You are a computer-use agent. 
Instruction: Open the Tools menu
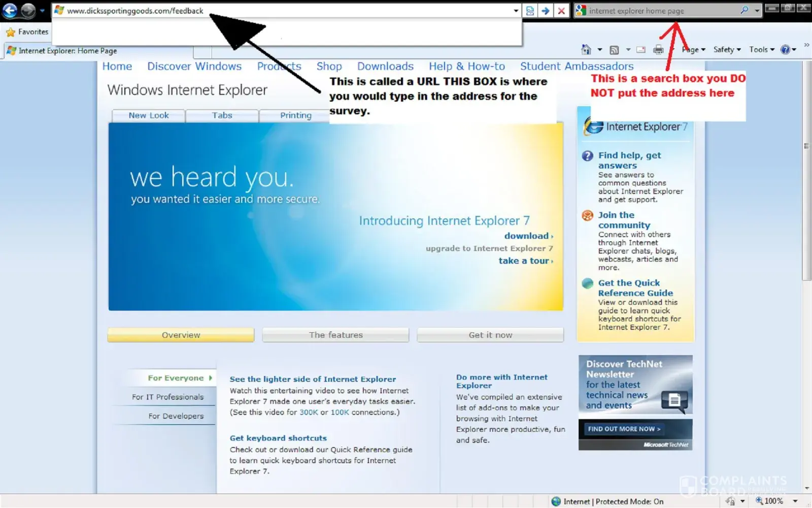click(x=762, y=49)
